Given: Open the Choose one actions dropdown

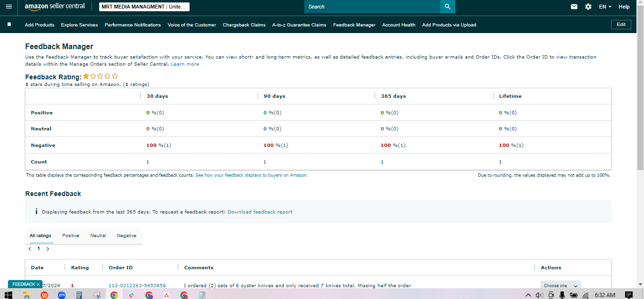Looking at the screenshot, I should pos(560,285).
